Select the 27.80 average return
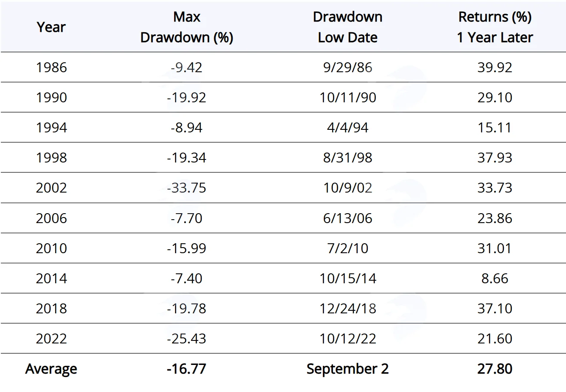 [x=495, y=369]
